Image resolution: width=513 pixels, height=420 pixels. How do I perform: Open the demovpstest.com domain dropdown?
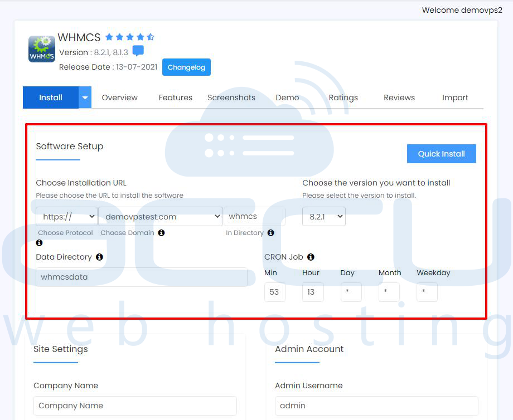click(161, 216)
